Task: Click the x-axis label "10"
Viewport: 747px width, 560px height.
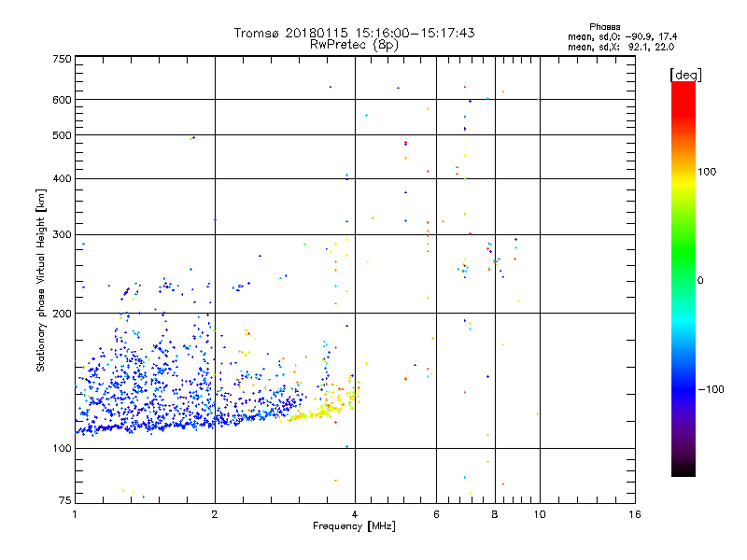Action: pyautogui.click(x=540, y=514)
